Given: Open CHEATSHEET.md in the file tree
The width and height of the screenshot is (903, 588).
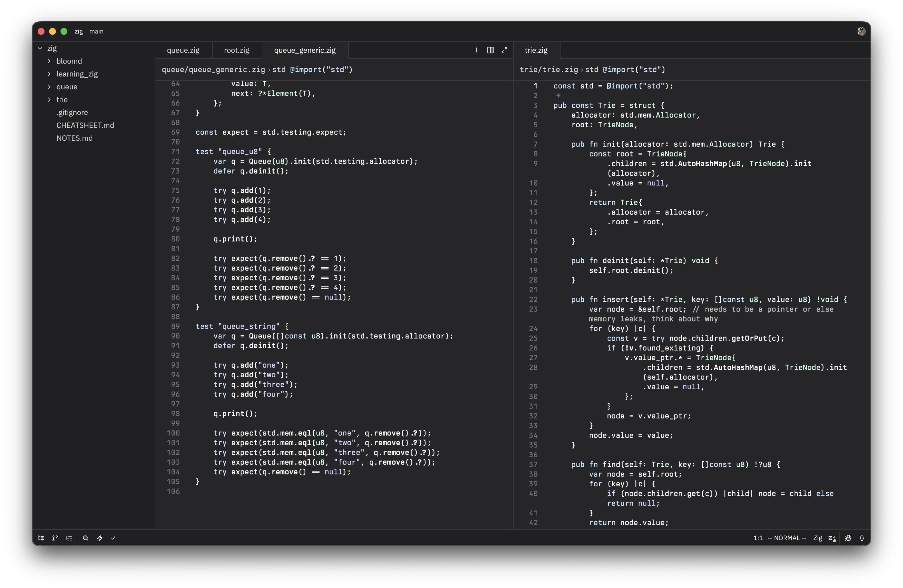Looking at the screenshot, I should (85, 125).
